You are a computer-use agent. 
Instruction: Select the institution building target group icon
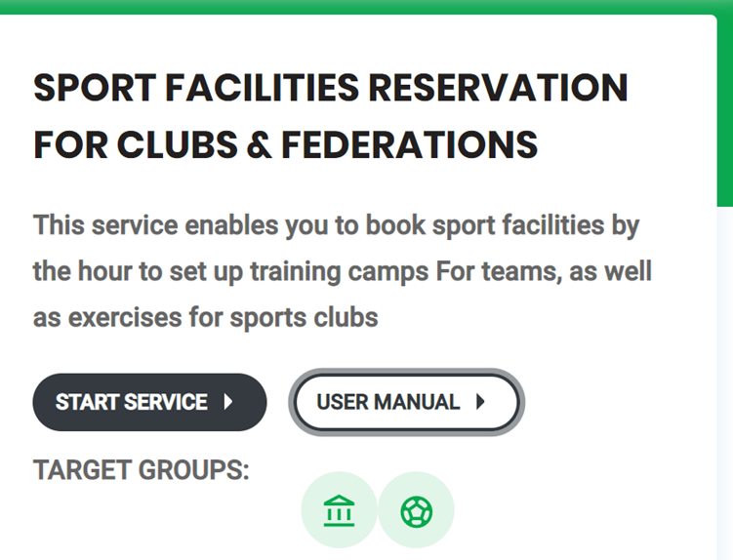339,511
